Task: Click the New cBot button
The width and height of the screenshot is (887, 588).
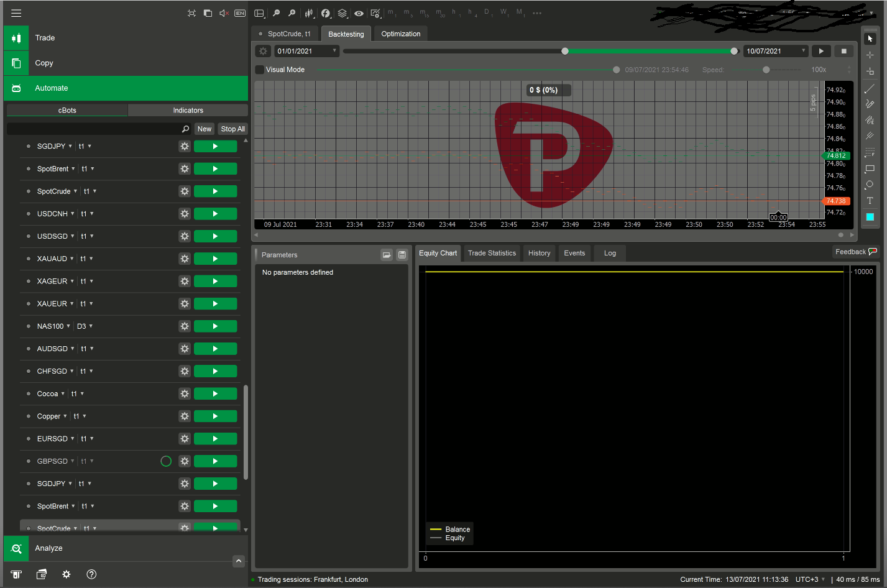Action: coord(205,129)
